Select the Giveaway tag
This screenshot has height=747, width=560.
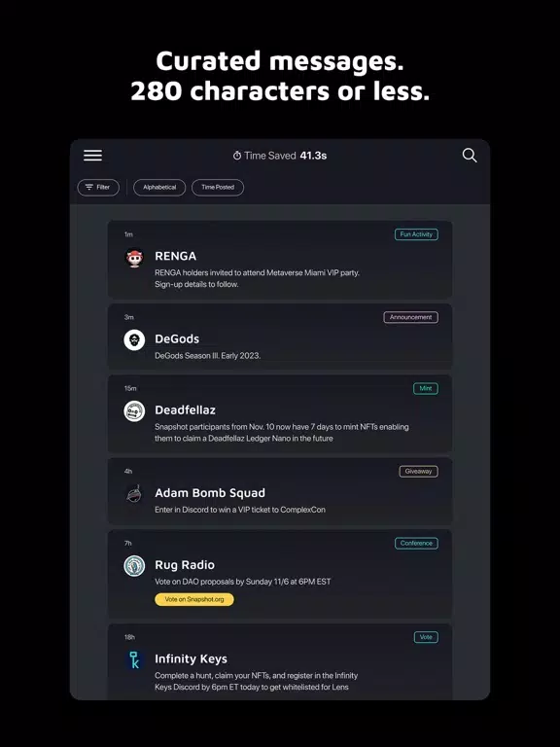pos(419,471)
